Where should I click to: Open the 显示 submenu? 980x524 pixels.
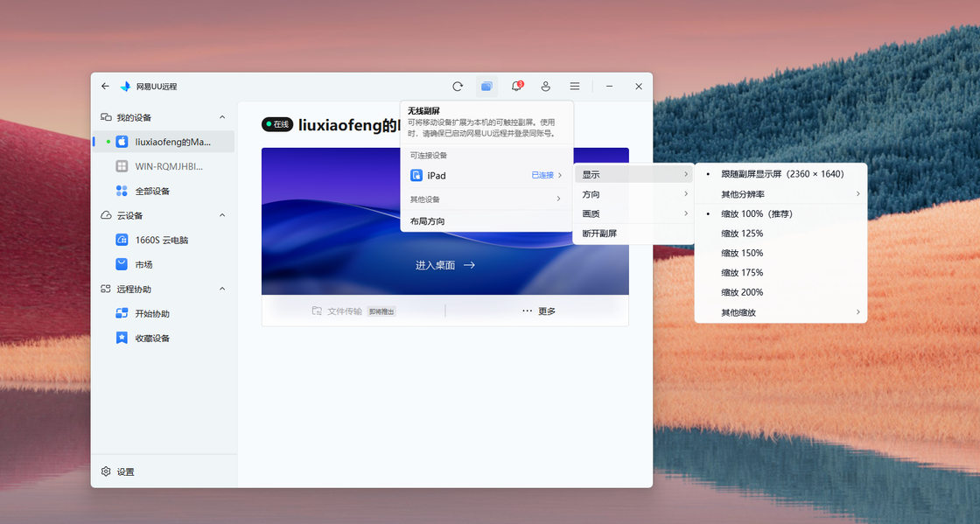[x=633, y=175]
